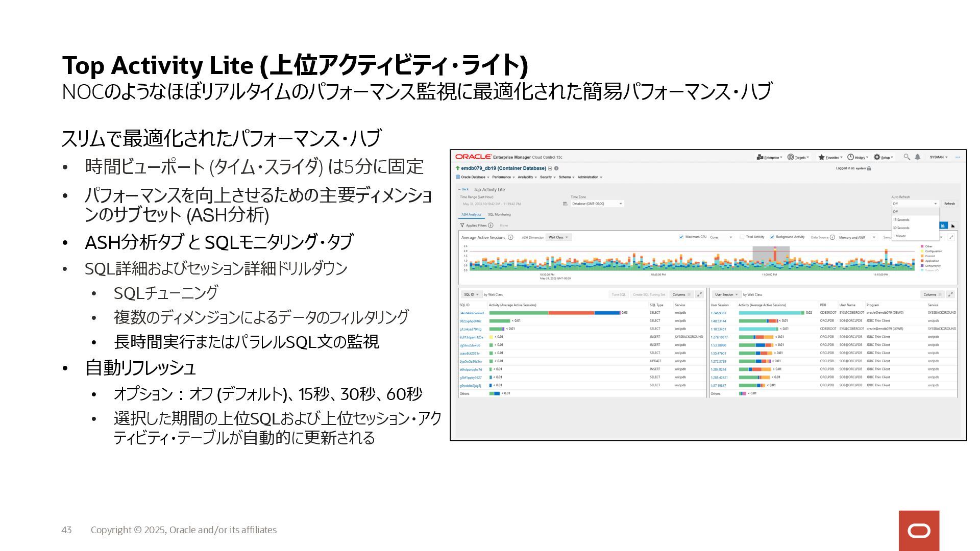Image resolution: width=980 pixels, height=551 pixels.
Task: Click the Time Range date field
Action: click(510, 204)
